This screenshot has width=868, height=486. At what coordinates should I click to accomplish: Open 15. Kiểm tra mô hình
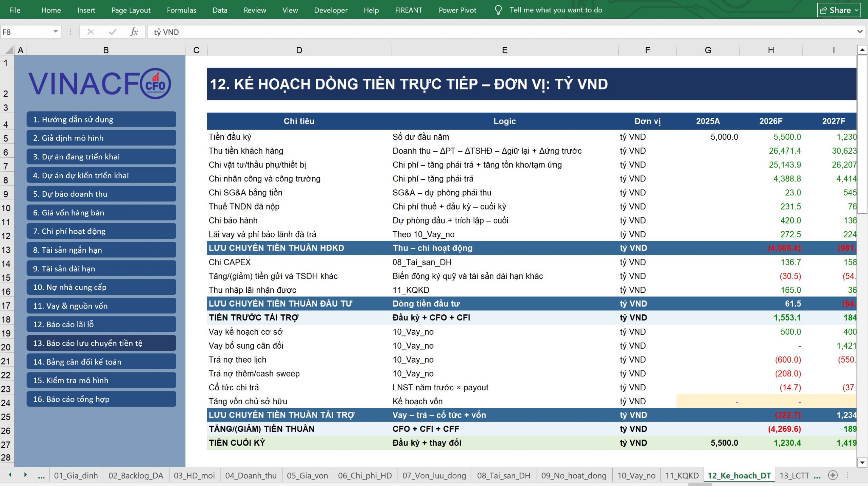pos(101,381)
